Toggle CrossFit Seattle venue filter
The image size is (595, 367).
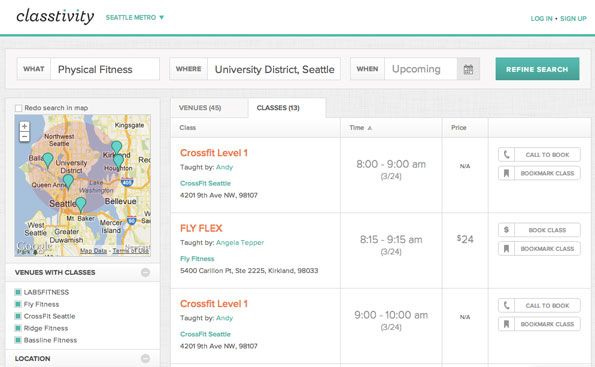[x=17, y=316]
